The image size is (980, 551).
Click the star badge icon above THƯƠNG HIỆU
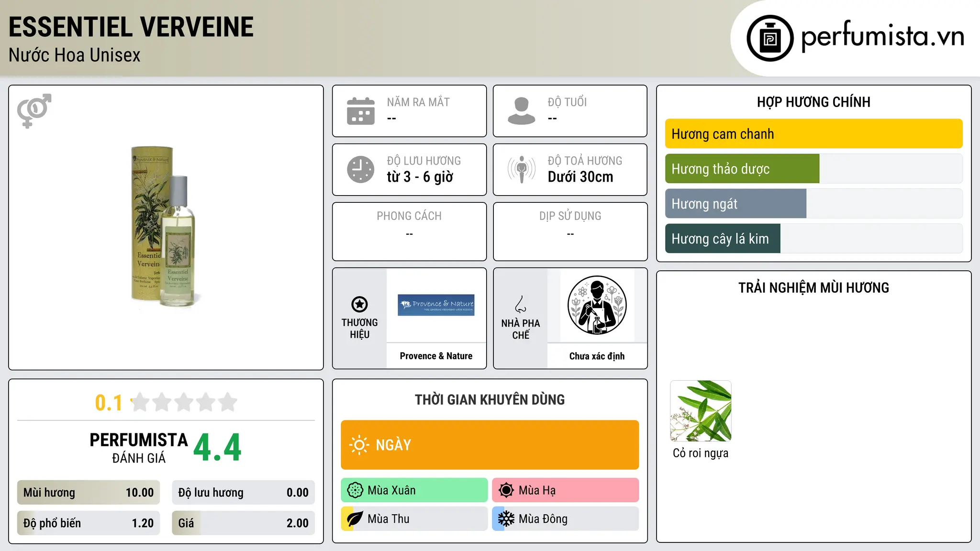coord(359,304)
